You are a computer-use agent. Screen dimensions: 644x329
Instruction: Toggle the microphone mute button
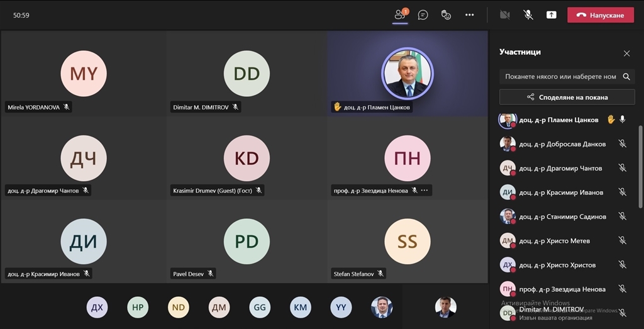click(x=528, y=14)
